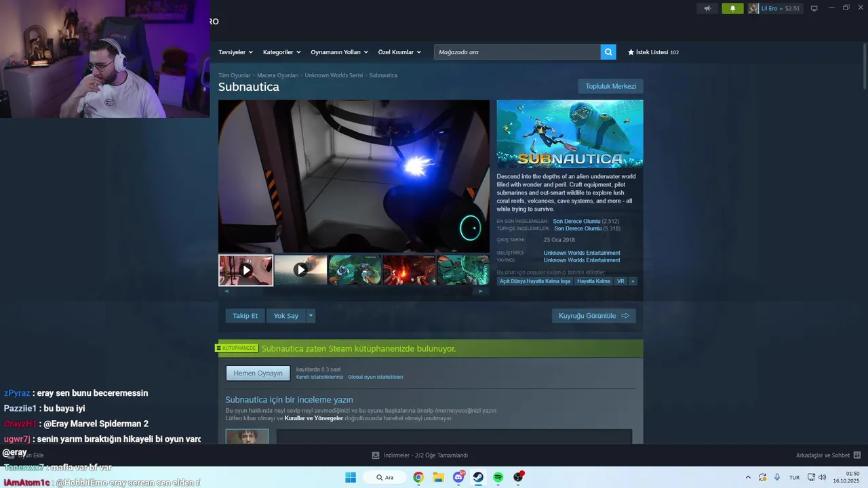Screen dimensions: 868x488
Task: Open the Macera Oyunları breadcrumb
Action: (277, 75)
